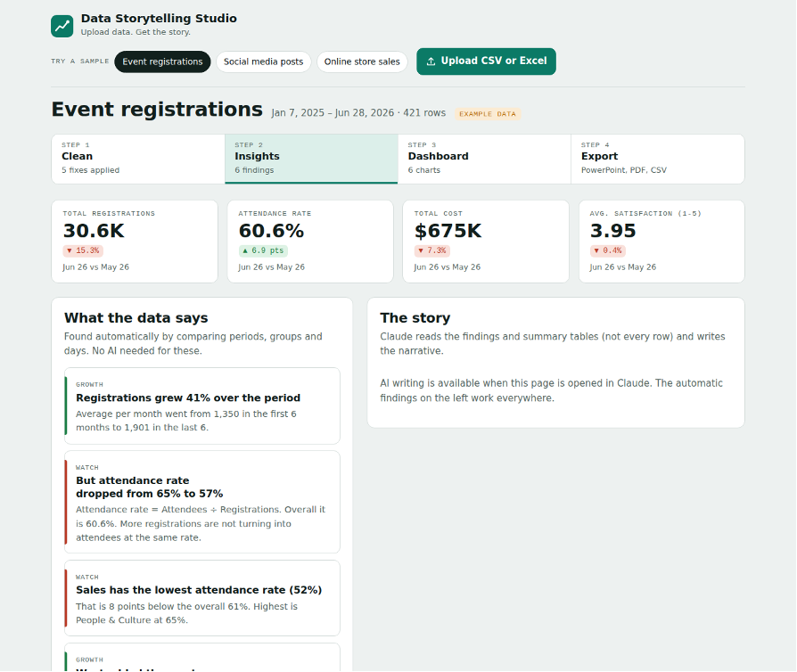Select the Event registrations sample
This screenshot has height=672, width=797.
[162, 61]
